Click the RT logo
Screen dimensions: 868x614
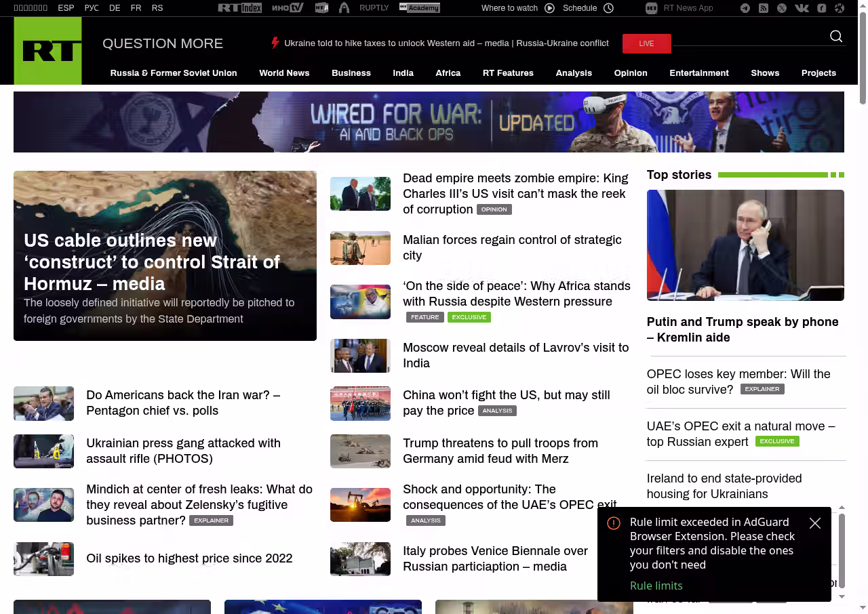[x=47, y=51]
